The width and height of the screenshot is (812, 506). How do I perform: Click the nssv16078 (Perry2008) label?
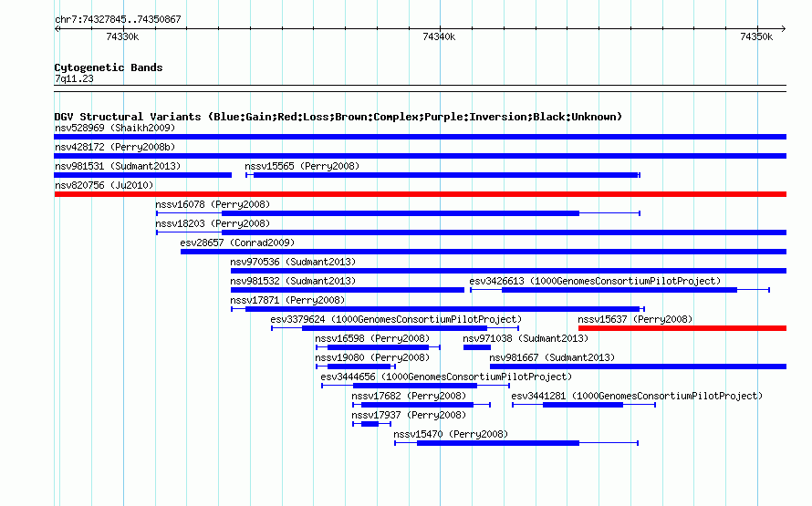pyautogui.click(x=213, y=204)
